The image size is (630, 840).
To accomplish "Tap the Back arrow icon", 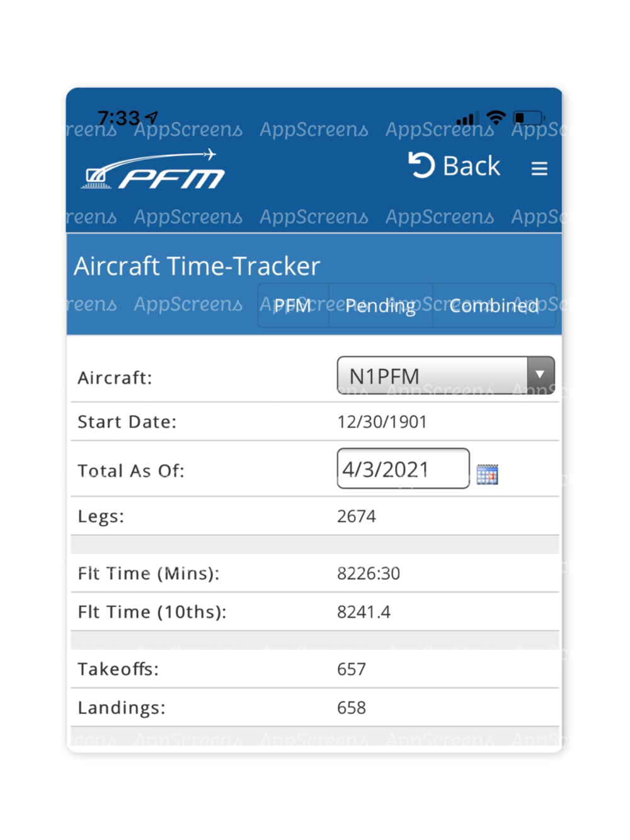I will click(x=421, y=165).
